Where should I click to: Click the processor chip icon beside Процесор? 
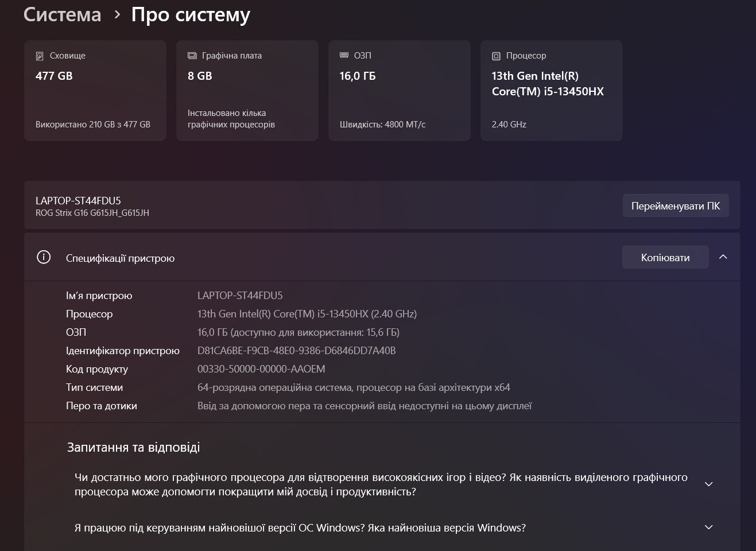point(496,56)
